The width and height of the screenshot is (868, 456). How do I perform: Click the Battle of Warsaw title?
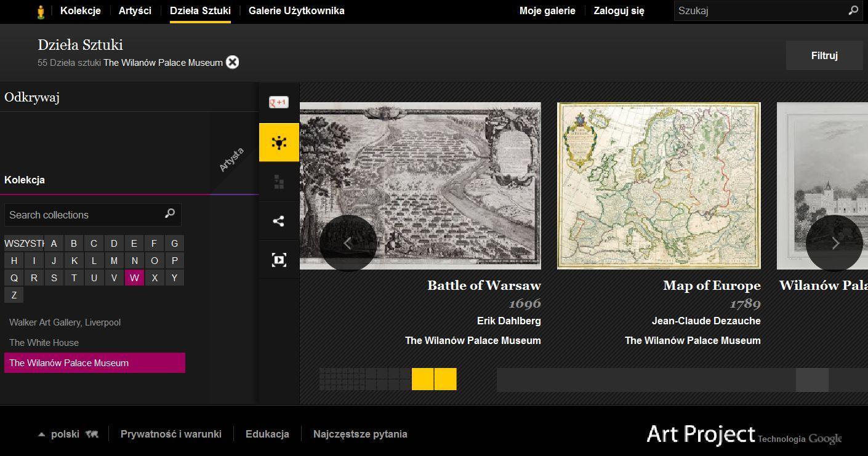[484, 286]
